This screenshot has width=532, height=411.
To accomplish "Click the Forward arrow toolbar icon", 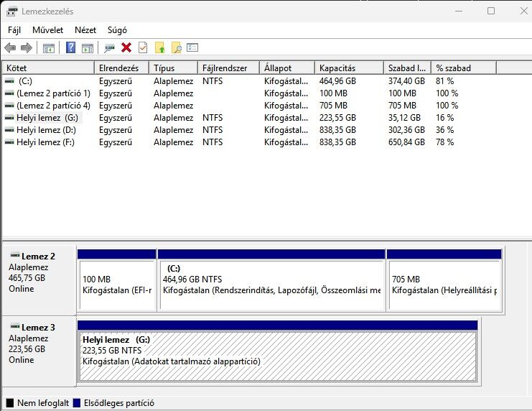I will click(x=27, y=48).
